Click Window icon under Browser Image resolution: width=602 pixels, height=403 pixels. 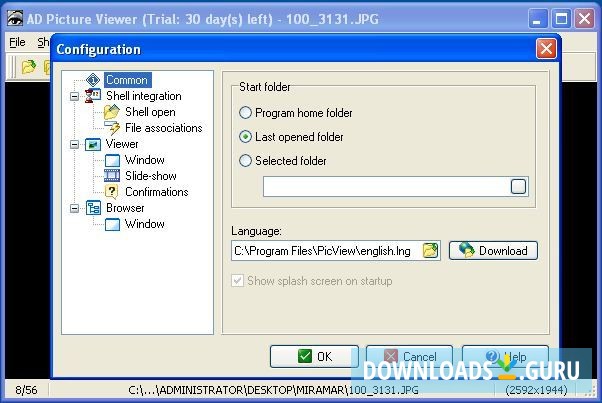click(112, 224)
